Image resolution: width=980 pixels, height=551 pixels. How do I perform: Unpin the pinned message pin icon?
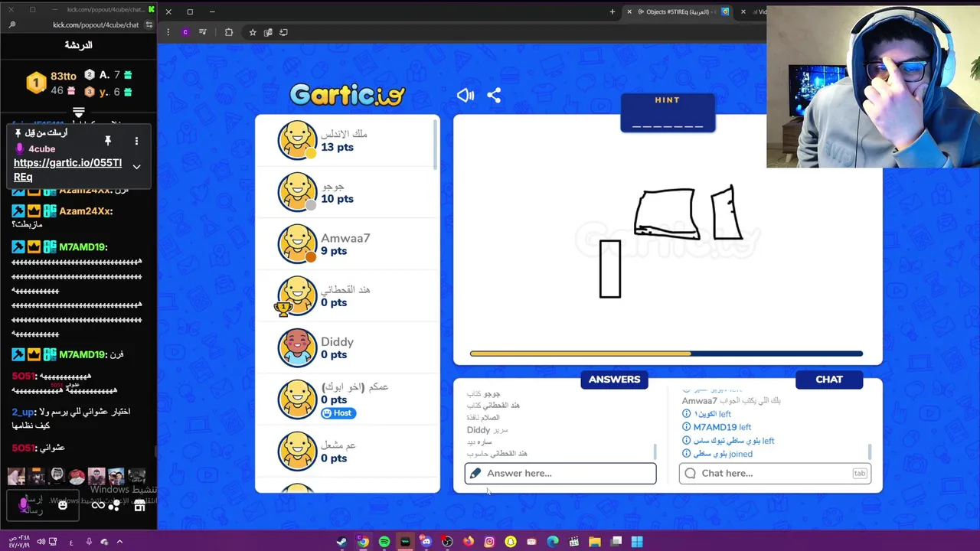coord(108,141)
